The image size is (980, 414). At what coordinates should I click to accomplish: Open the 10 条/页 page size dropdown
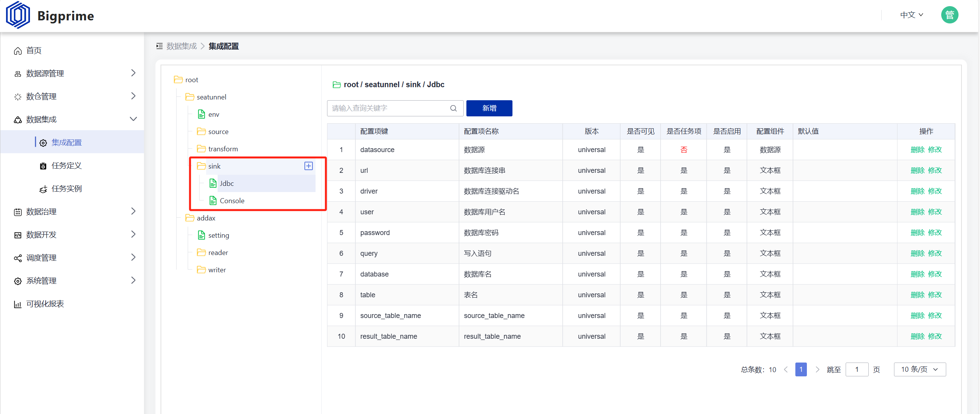[x=920, y=369]
